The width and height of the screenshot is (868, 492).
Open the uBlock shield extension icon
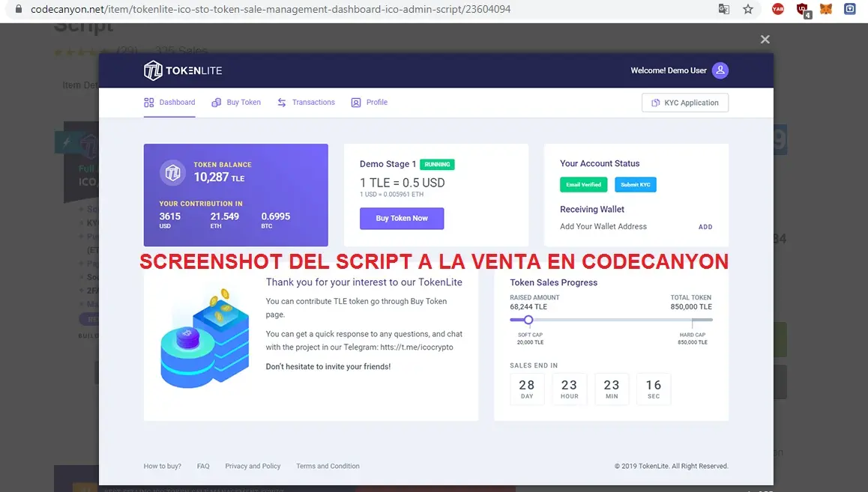point(803,10)
